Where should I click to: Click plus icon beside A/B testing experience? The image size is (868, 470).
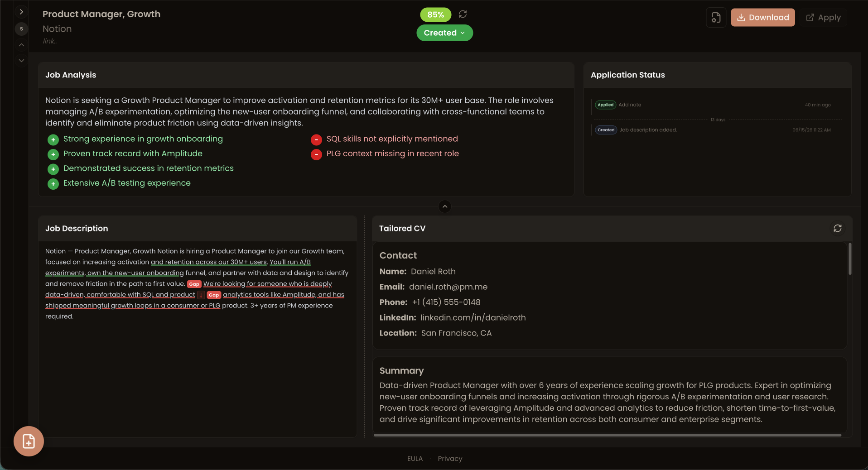[x=53, y=184]
